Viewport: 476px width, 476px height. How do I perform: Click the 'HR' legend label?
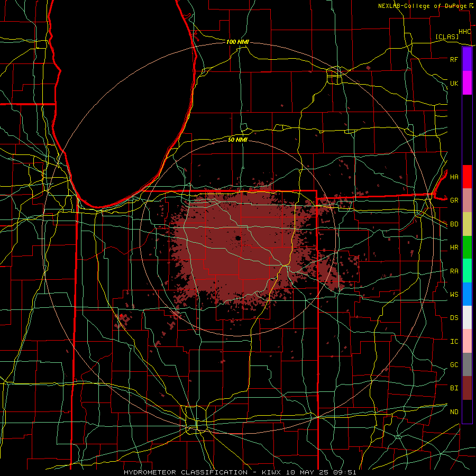(454, 248)
